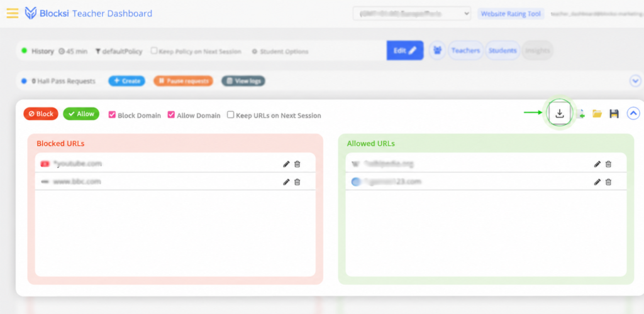Click the yellow open folder icon
Screen dimensions: 644x314
coord(597,114)
